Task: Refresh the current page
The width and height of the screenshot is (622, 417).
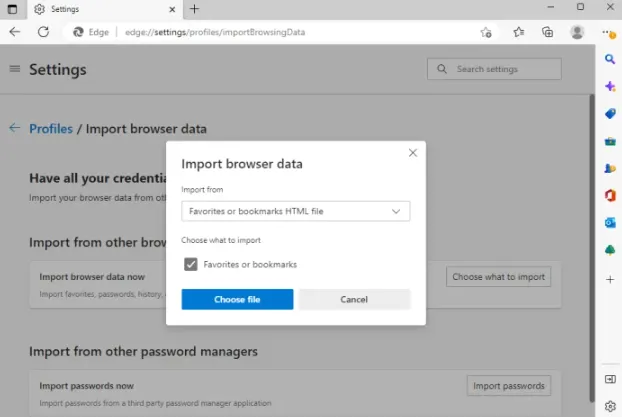Action: pos(43,32)
